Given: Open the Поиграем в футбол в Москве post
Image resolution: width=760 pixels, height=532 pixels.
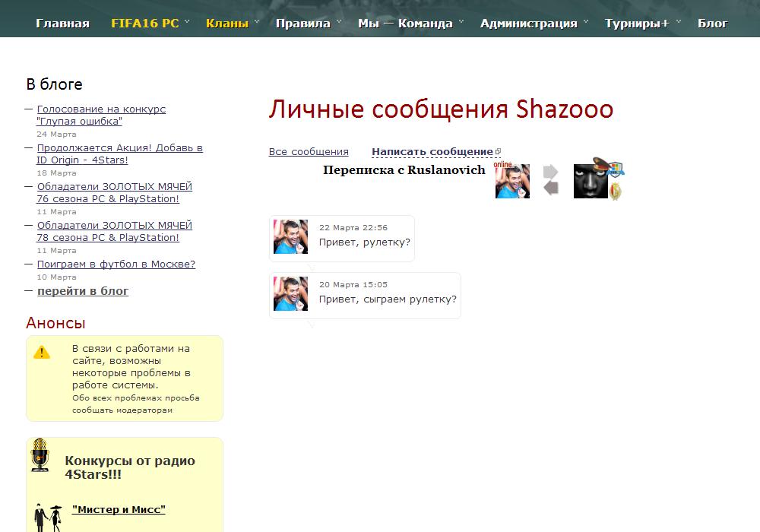Looking at the screenshot, I should pyautogui.click(x=116, y=264).
